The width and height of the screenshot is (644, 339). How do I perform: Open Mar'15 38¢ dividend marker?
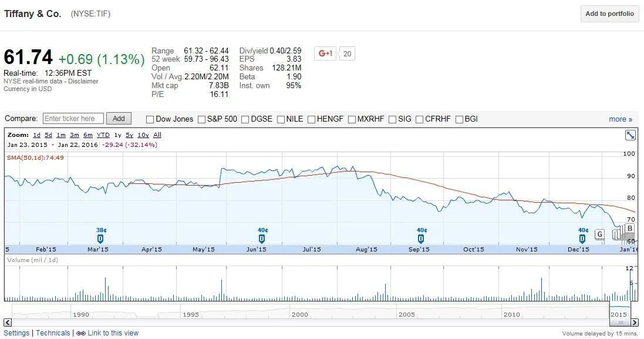[100, 239]
